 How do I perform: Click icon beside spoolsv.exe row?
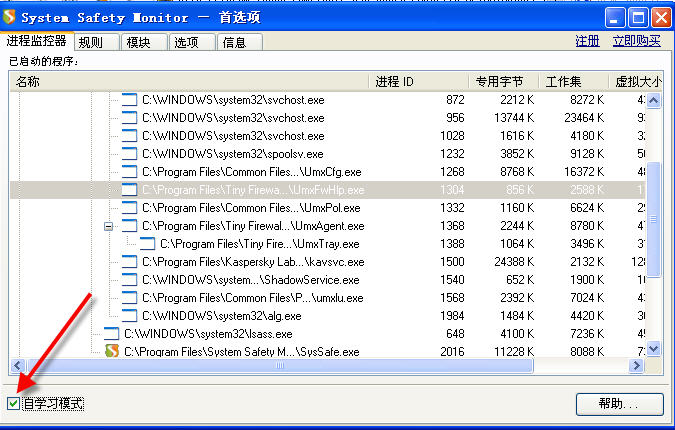pos(129,154)
